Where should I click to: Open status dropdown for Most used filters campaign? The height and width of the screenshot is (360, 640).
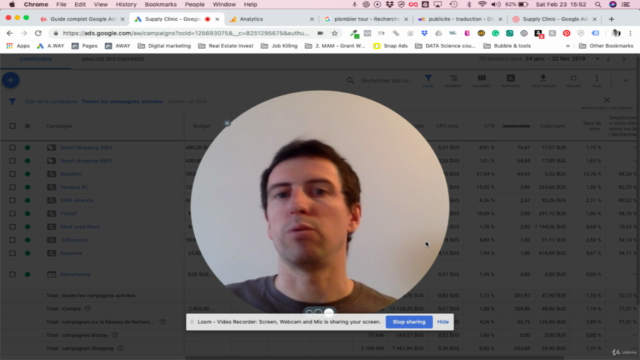27,227
